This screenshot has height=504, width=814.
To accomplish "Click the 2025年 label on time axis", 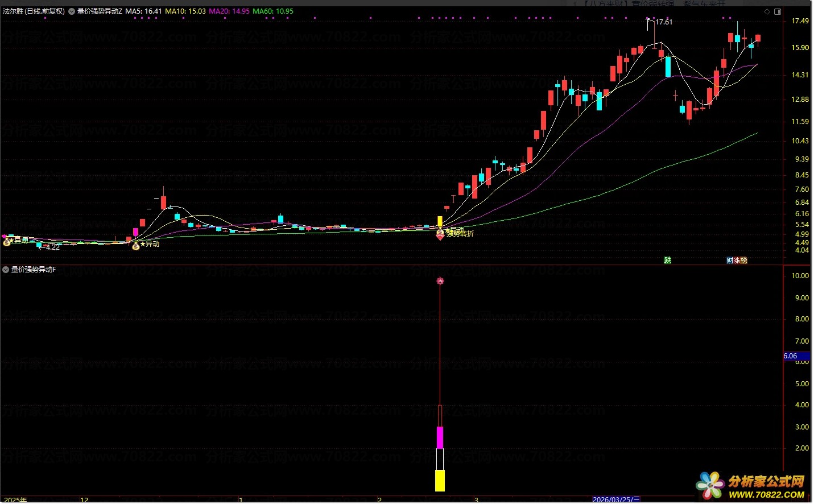I will point(15,500).
